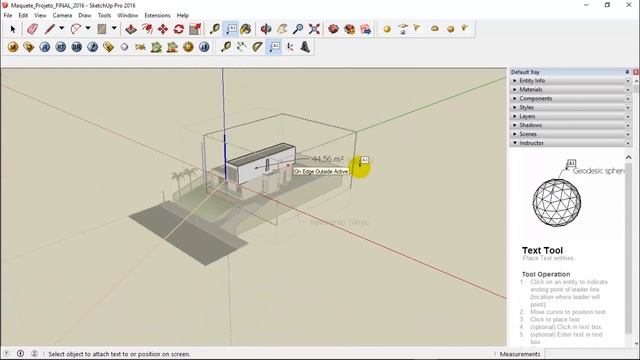Choose the Move tool with red arrows

[x=163, y=29]
